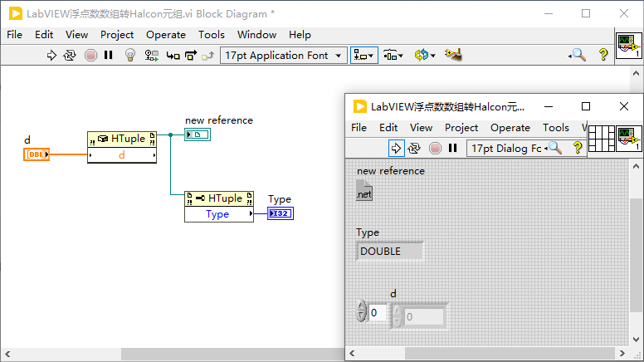Screen dimensions: 644x362
Task: Click Block Diagram scroll left arrow
Action: click(7, 354)
